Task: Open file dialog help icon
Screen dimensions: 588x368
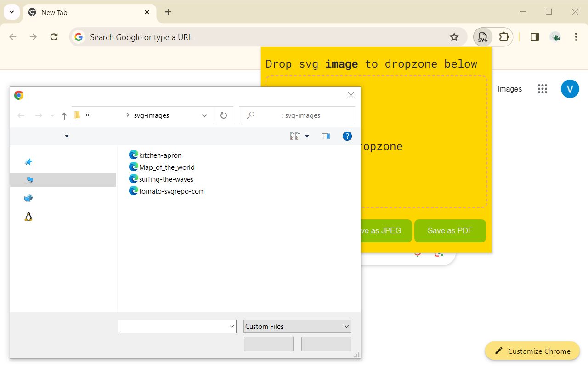Action: point(347,136)
